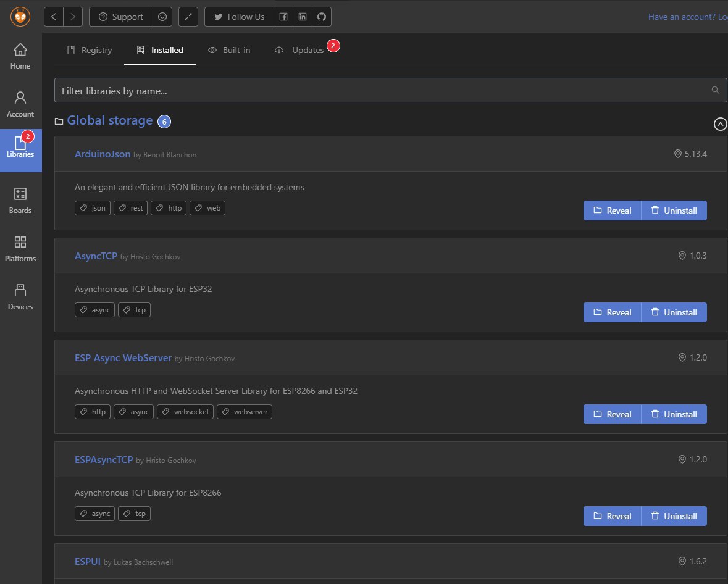The height and width of the screenshot is (584, 728).
Task: Open the Facebook icon link
Action: (283, 17)
